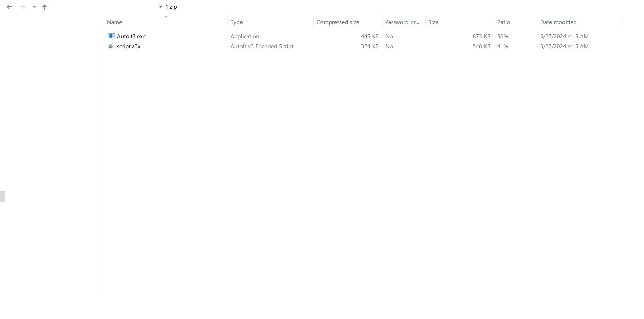This screenshot has width=644, height=319.
Task: Sort files by Name column
Action: click(x=114, y=22)
